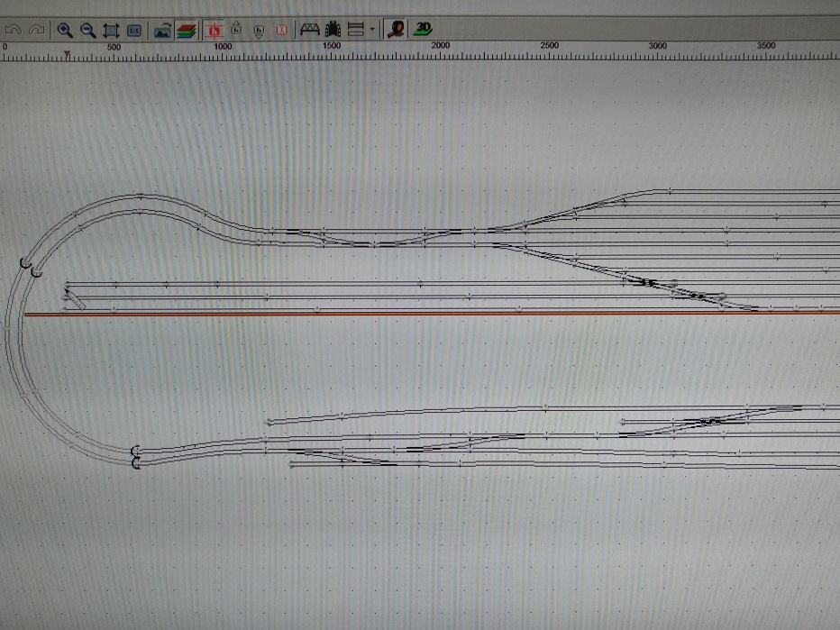This screenshot has height=630, width=840.
Task: Click the Redo arrow icon
Action: (36, 30)
